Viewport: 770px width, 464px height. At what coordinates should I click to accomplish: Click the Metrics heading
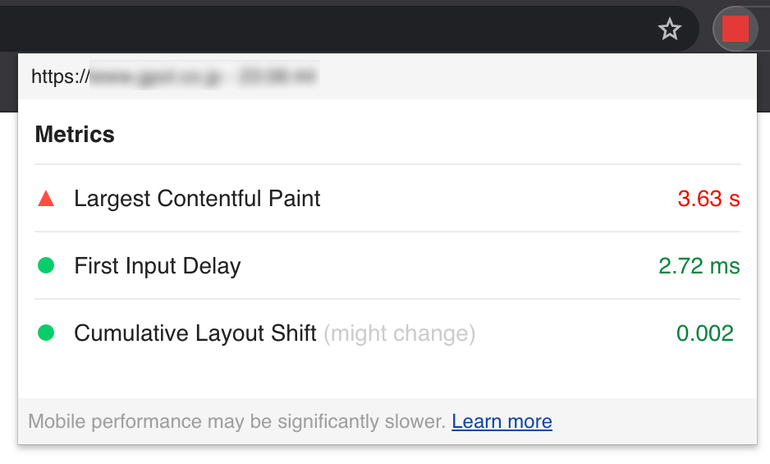click(x=75, y=134)
